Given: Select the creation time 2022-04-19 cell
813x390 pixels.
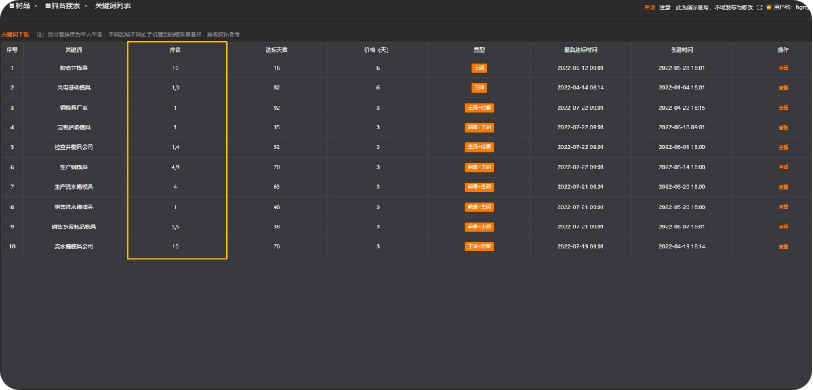Looking at the screenshot, I should pos(681,247).
